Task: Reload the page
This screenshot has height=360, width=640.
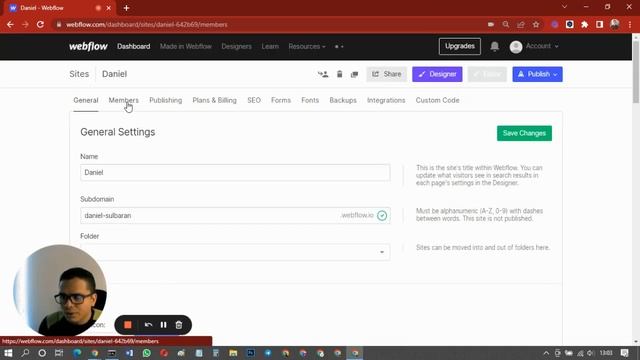Action: pyautogui.click(x=40, y=24)
